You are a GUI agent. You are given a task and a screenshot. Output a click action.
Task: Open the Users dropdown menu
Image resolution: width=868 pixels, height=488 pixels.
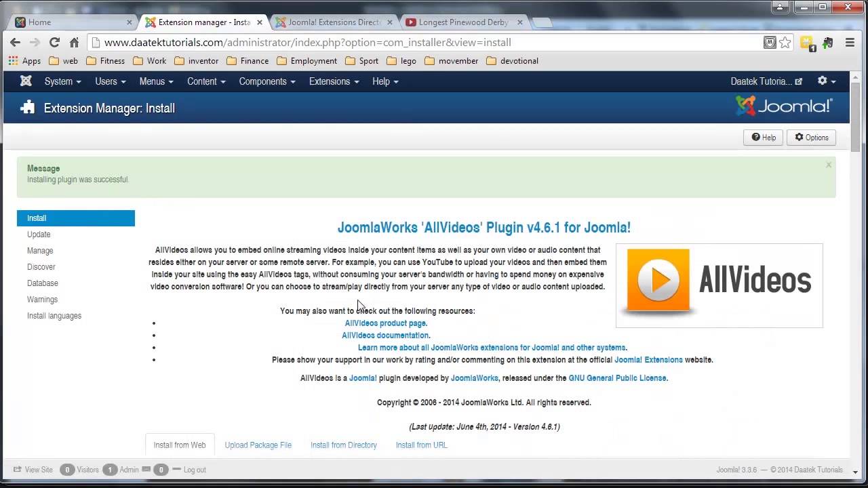point(110,81)
